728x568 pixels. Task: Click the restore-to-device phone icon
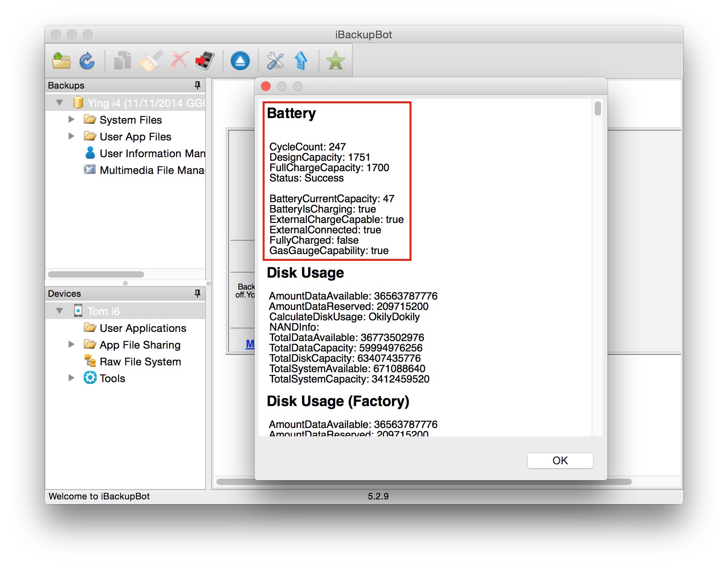pyautogui.click(x=205, y=61)
